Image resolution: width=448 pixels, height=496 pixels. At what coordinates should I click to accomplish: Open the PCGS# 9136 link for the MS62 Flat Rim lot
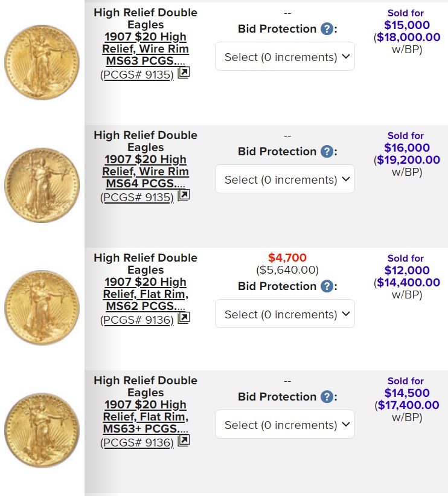137,320
